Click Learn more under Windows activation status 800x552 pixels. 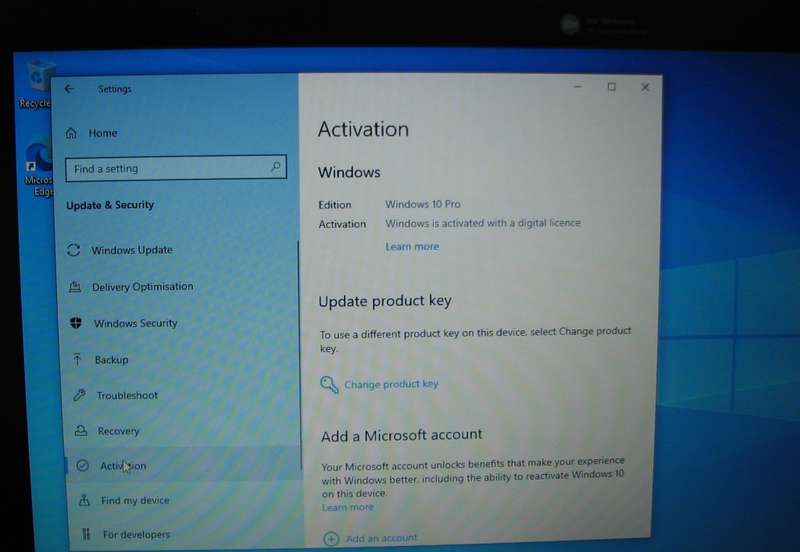(412, 246)
